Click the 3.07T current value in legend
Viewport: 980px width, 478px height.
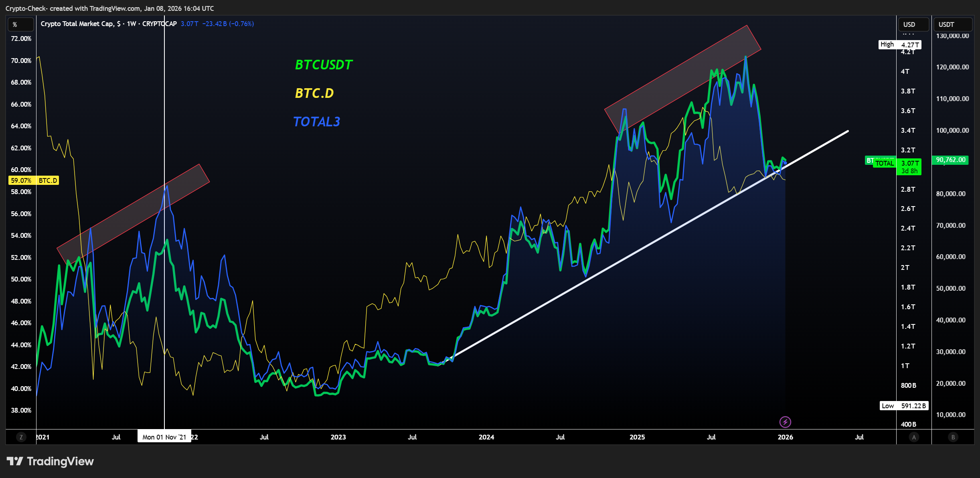coord(189,24)
